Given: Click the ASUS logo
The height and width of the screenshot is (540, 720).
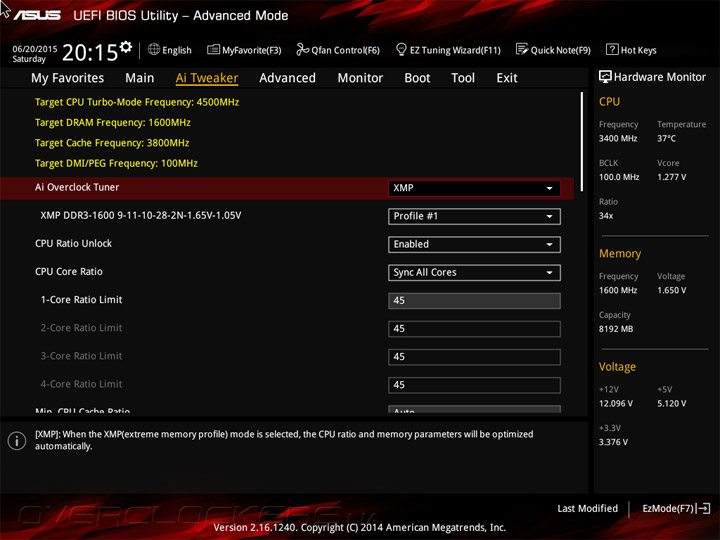Looking at the screenshot, I should [37, 15].
